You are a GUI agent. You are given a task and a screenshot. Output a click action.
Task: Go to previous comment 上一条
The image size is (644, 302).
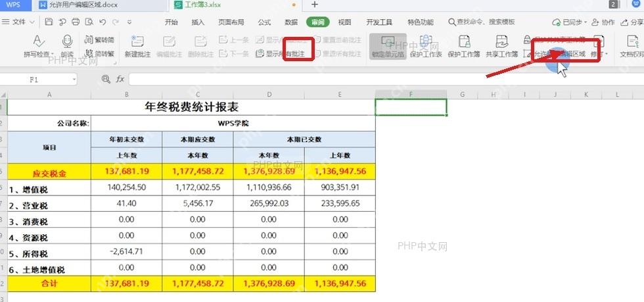[x=234, y=40]
